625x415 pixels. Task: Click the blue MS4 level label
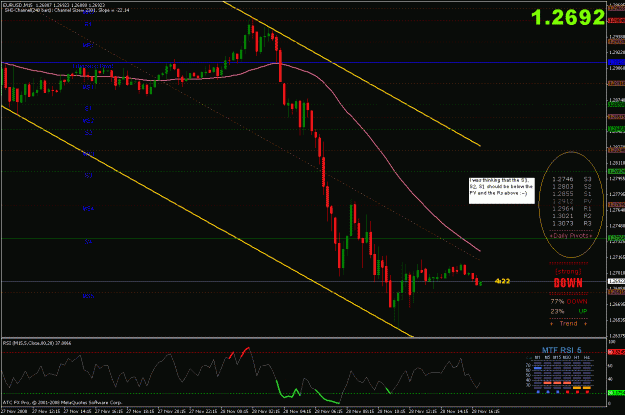(88, 208)
